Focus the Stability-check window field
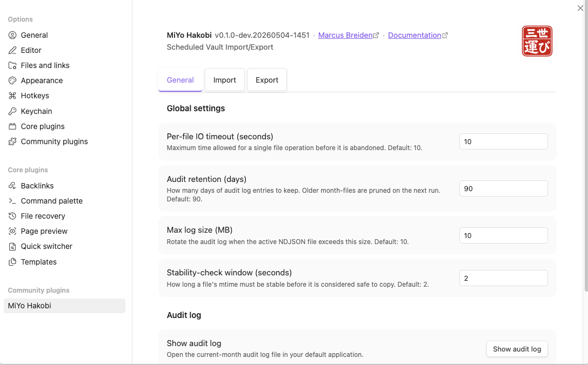The height and width of the screenshot is (365, 588). [503, 278]
